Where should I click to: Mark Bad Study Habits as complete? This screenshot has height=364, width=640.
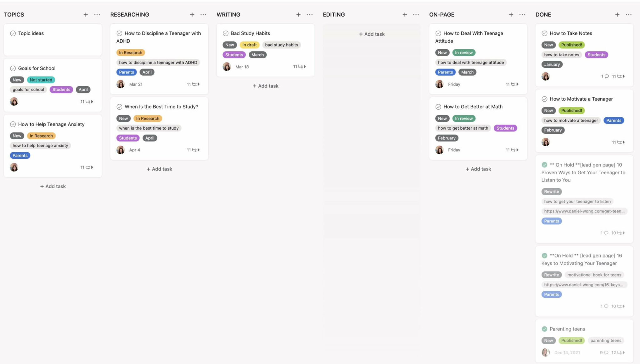(x=226, y=33)
